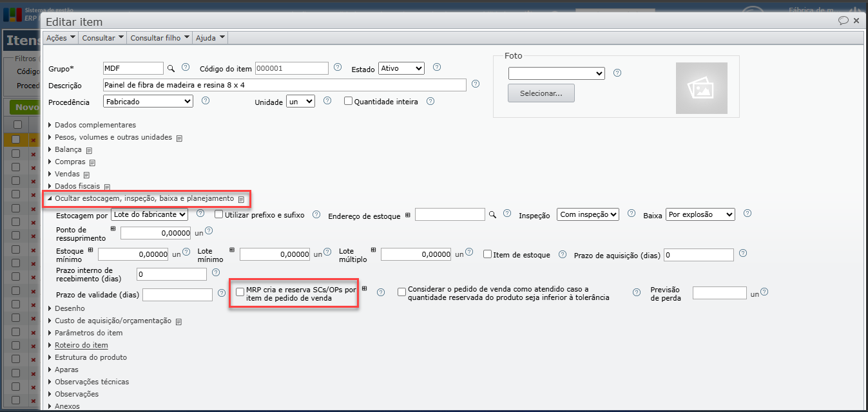Viewport: 868px width, 412px height.
Task: Click the Código do item field
Action: tap(292, 68)
